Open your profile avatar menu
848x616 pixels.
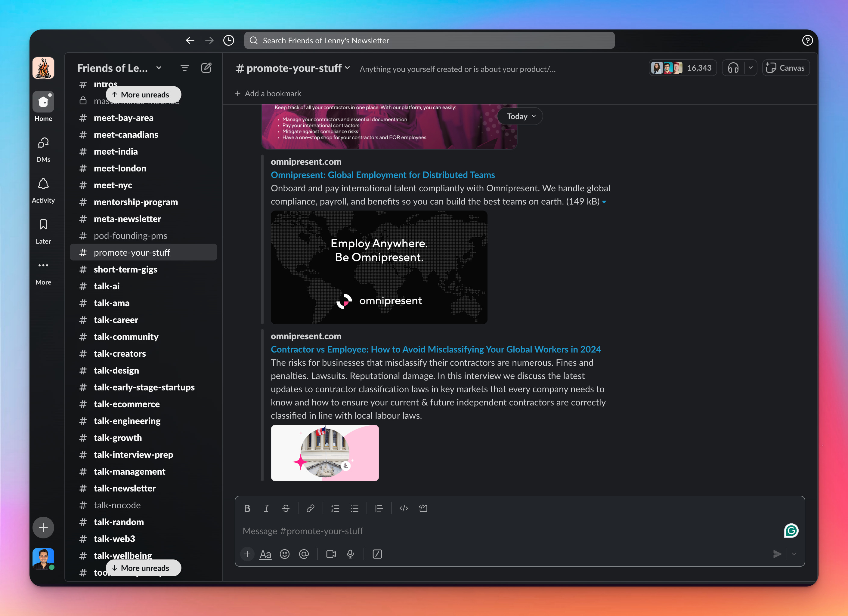click(43, 559)
